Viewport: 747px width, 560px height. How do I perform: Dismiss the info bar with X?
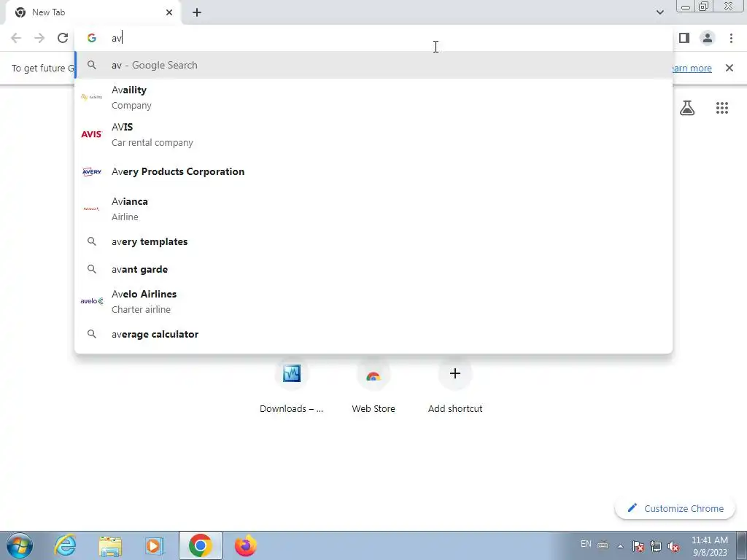click(729, 68)
